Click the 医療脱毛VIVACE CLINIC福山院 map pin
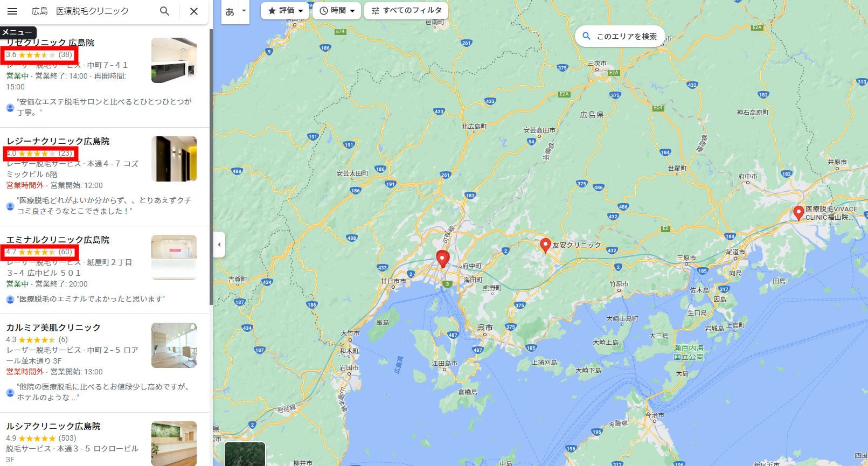 tap(798, 213)
